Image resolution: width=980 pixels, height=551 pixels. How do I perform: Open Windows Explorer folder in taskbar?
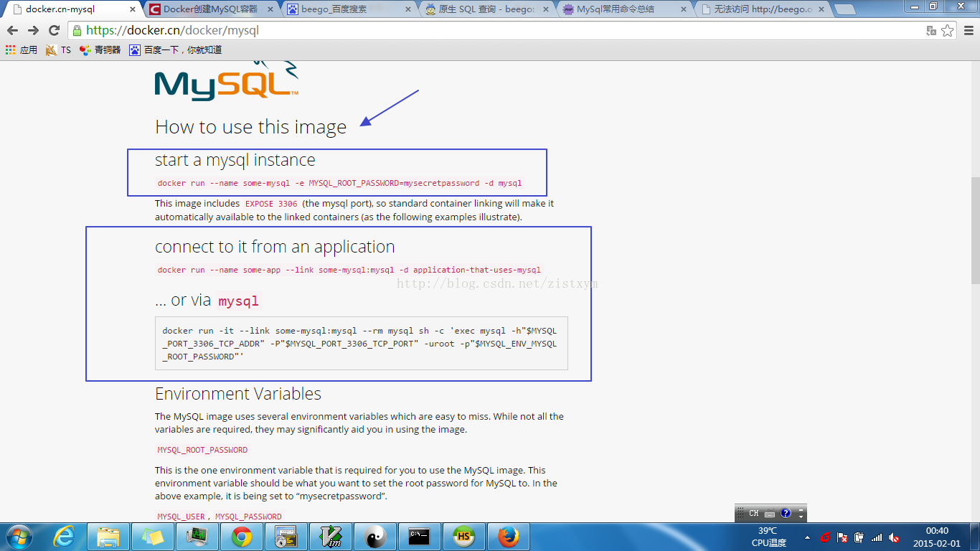[108, 537]
